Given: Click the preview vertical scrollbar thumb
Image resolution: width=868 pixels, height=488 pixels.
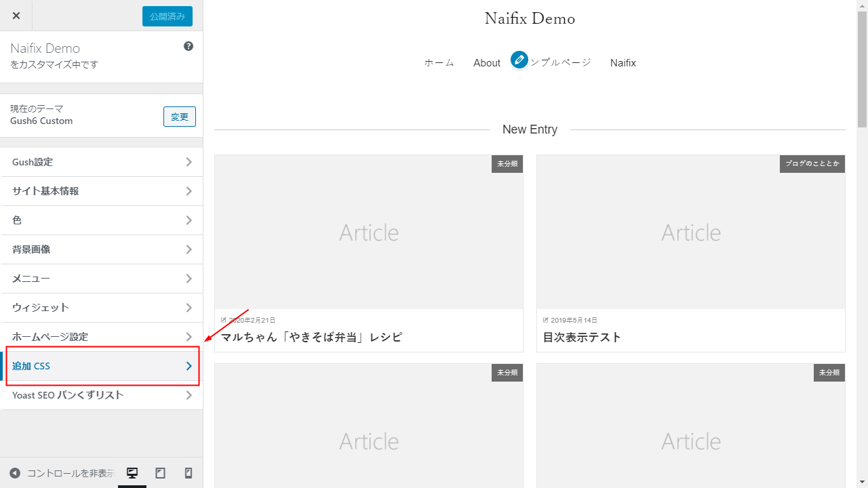Looking at the screenshot, I should tap(862, 69).
